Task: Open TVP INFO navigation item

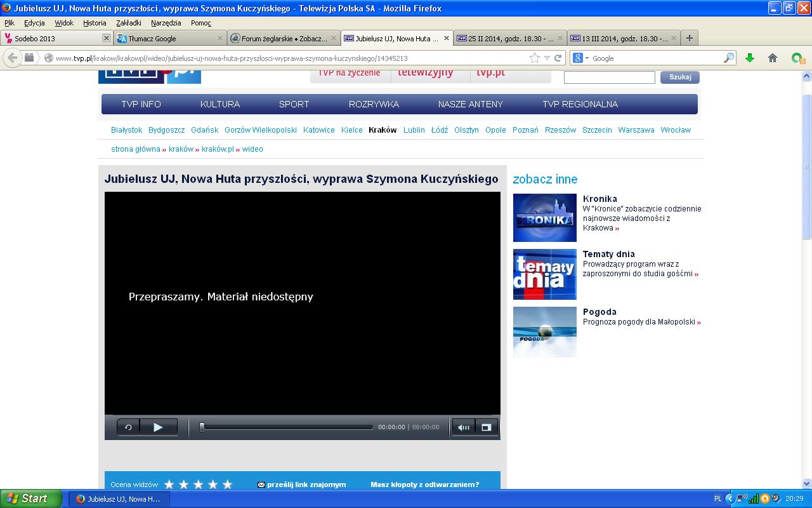Action: pyautogui.click(x=141, y=104)
